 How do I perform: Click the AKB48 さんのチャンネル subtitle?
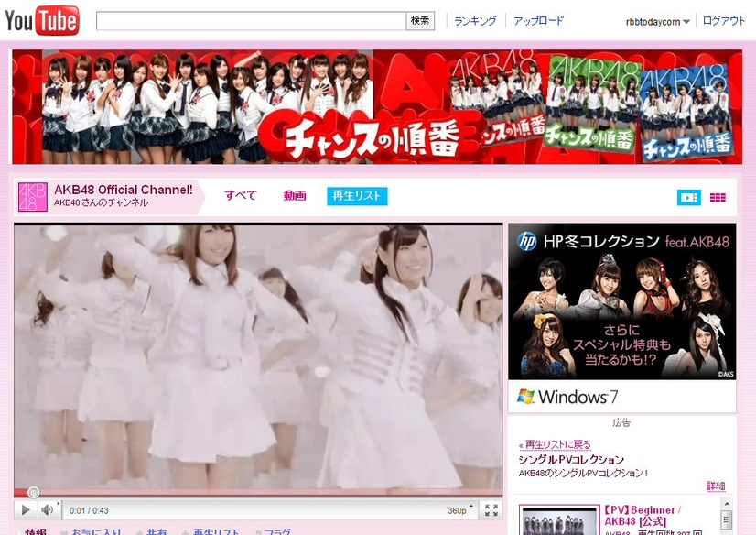[101, 202]
